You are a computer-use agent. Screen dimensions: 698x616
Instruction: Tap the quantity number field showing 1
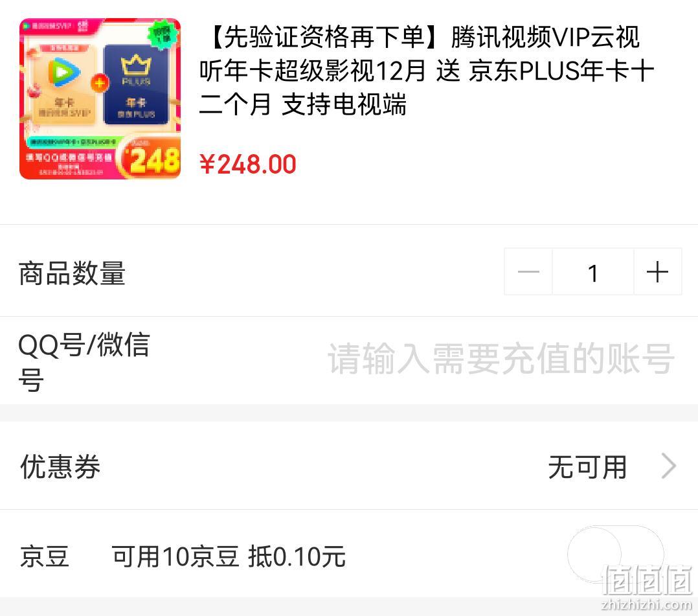point(593,271)
